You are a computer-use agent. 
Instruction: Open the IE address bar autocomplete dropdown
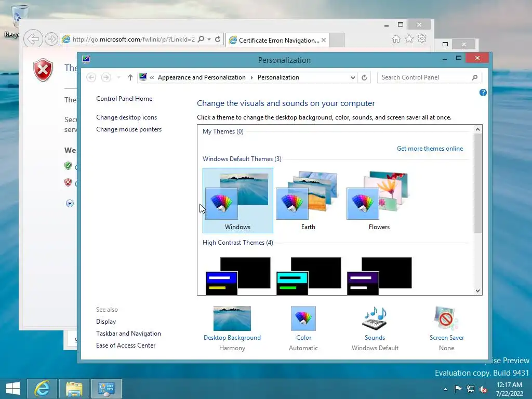point(209,39)
